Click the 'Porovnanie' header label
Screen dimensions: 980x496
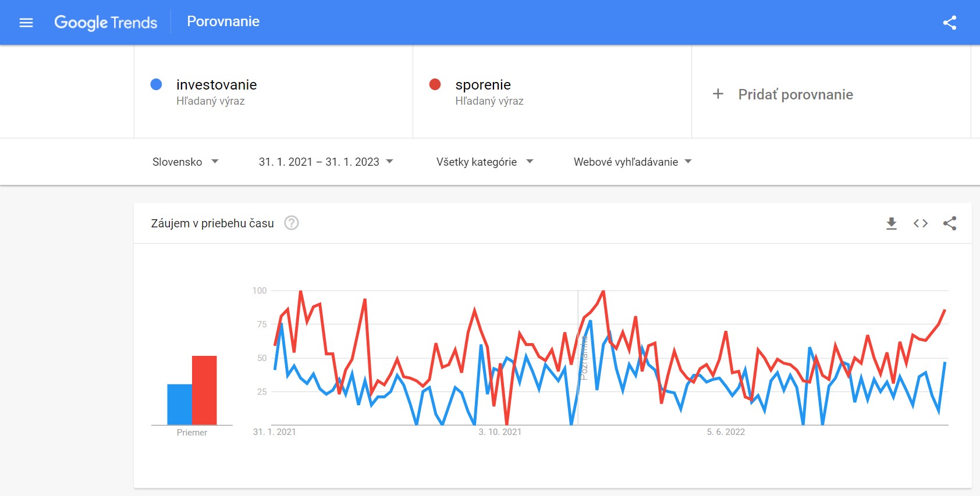(x=223, y=22)
